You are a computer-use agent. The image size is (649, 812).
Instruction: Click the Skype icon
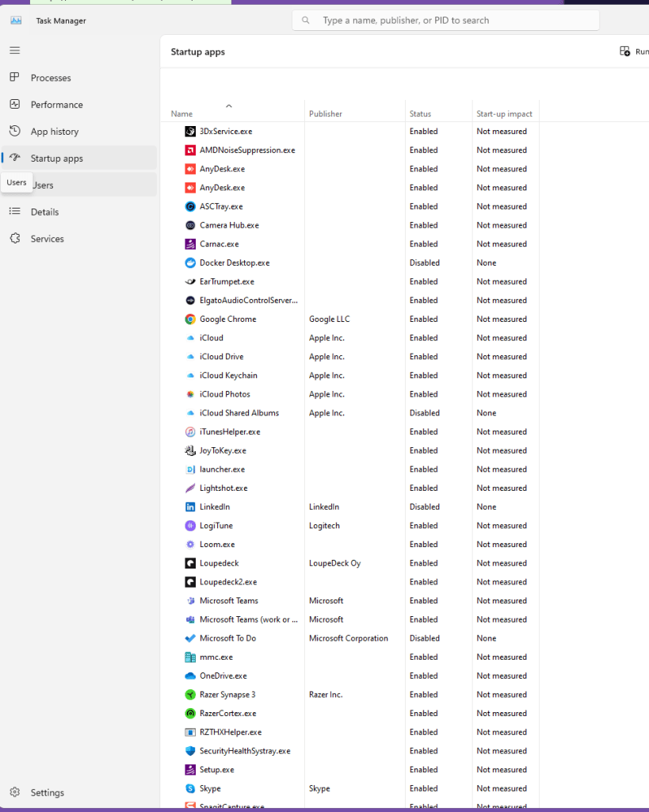point(190,788)
